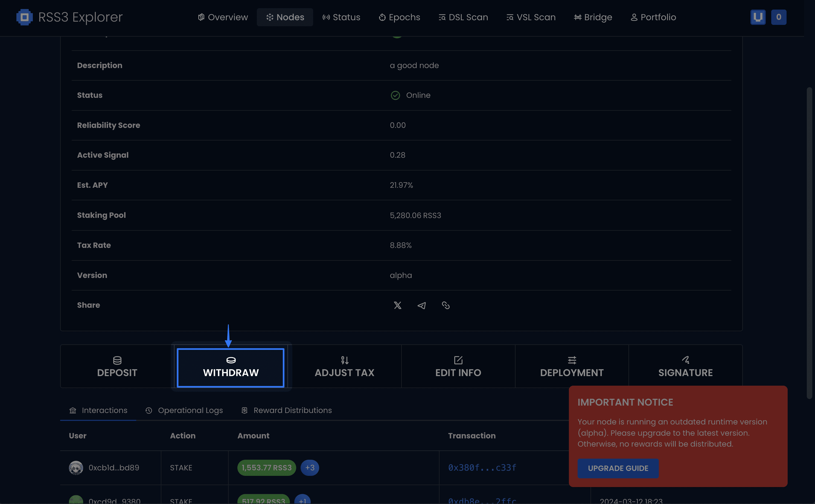
Task: Open Adjust Tax
Action: tap(345, 366)
